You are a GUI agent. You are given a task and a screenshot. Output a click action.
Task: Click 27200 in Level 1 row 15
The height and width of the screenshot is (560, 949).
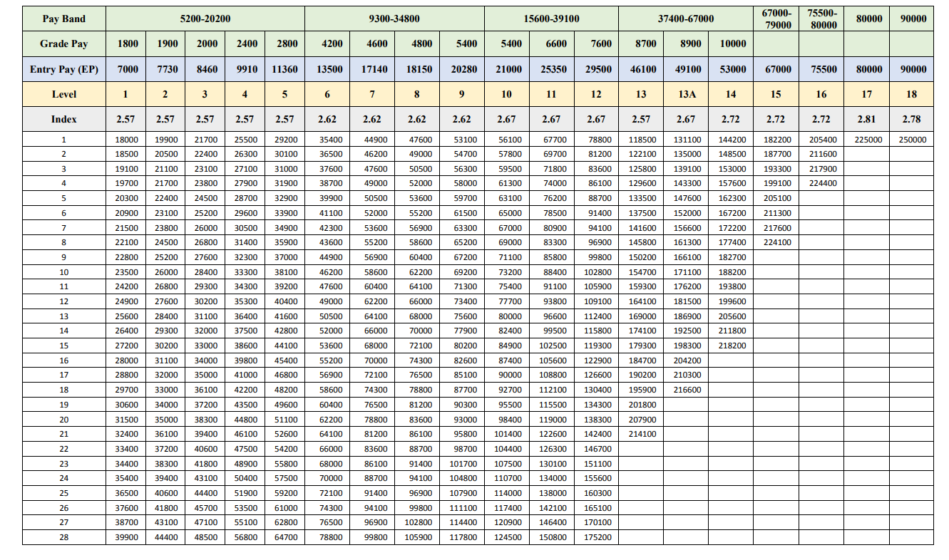pyautogui.click(x=127, y=346)
